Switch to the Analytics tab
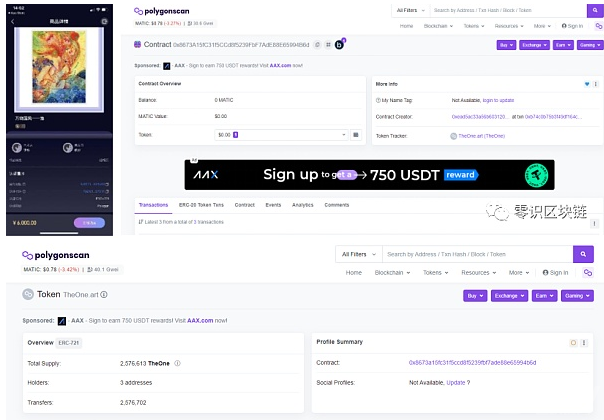This screenshot has height=420, width=604. click(302, 205)
